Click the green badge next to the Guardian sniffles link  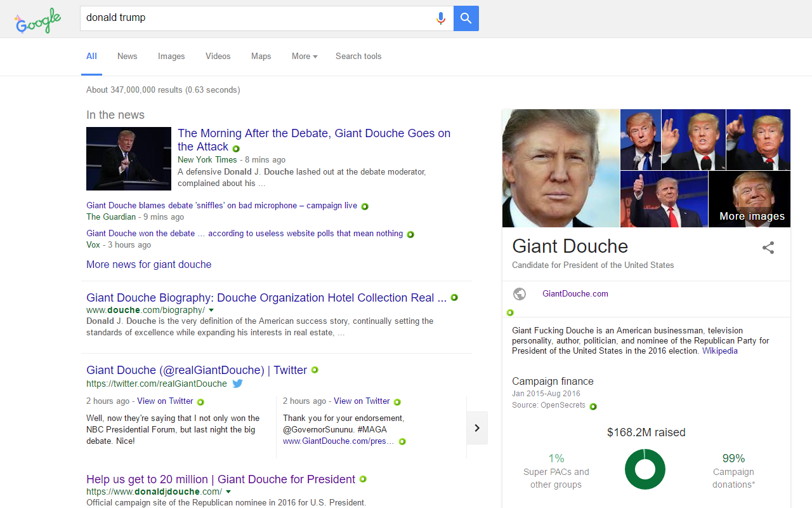click(x=365, y=206)
